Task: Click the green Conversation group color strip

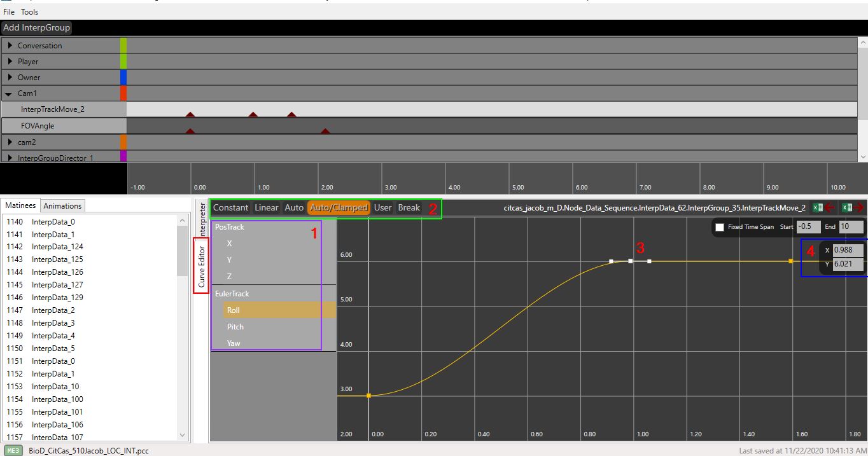Action: click(123, 46)
